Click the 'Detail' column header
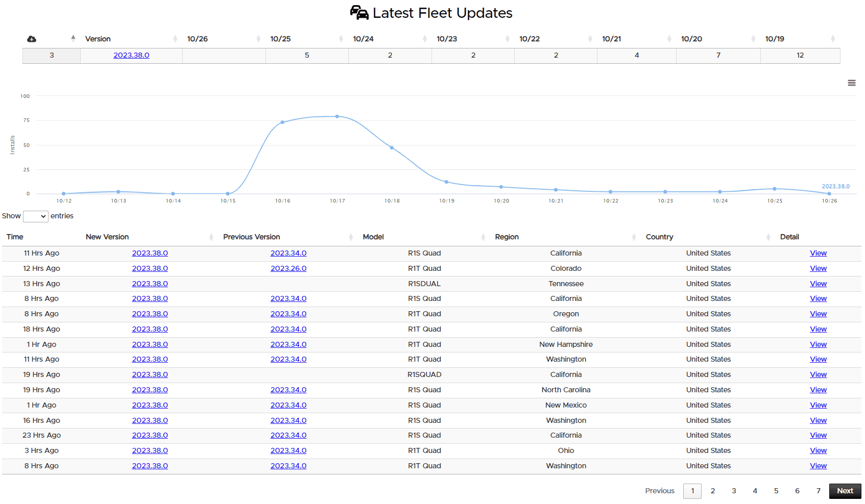865x504 pixels. click(x=789, y=237)
